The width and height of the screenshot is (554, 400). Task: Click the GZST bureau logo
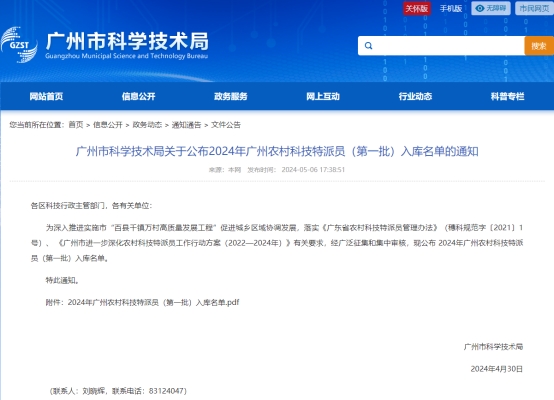coord(19,45)
